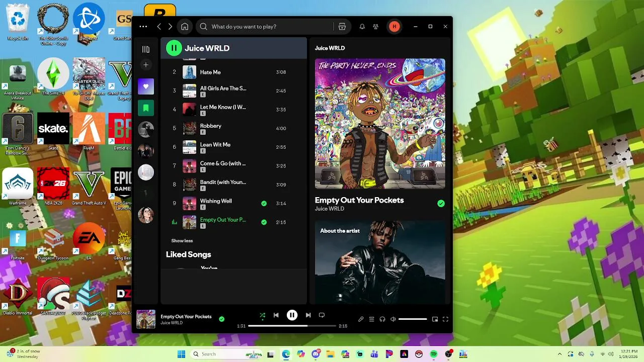Open Spotify icon in Windows taskbar

434,354
